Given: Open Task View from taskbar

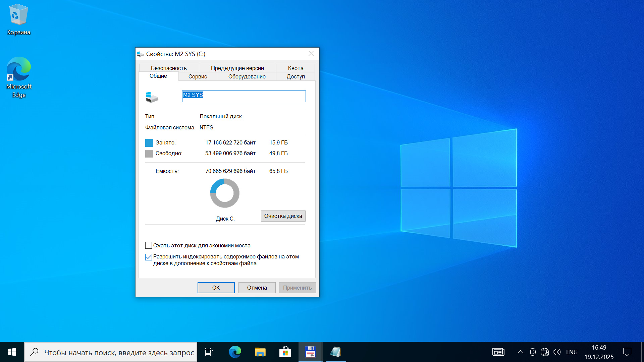Looking at the screenshot, I should pyautogui.click(x=209, y=352).
